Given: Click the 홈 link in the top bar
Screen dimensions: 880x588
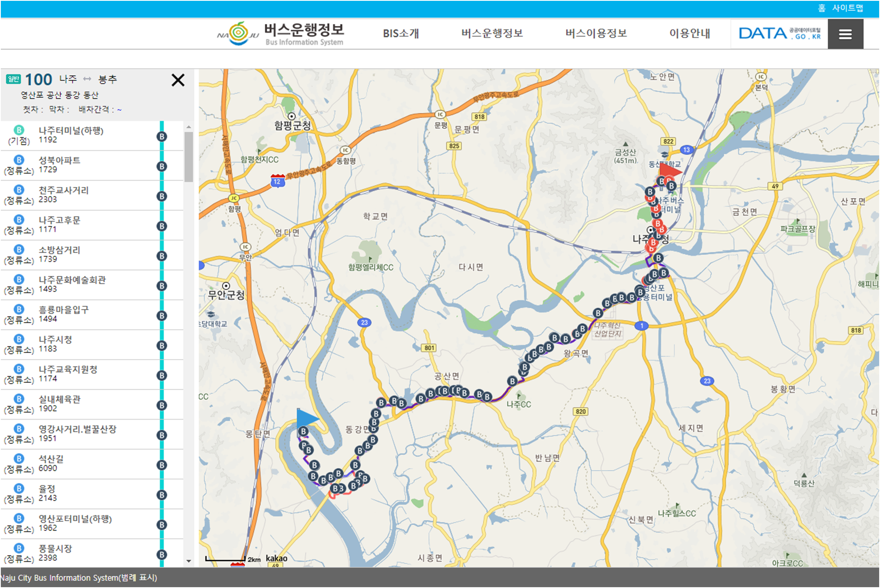Looking at the screenshot, I should point(821,8).
